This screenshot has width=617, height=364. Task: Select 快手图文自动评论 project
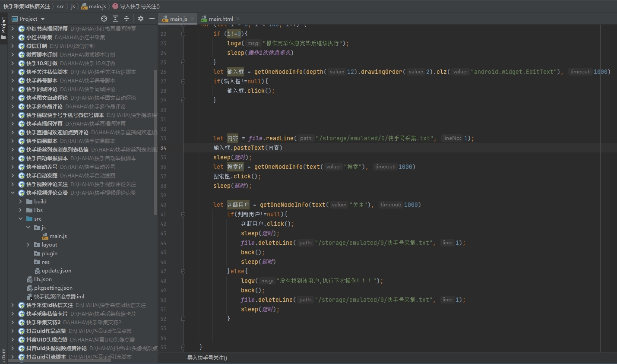(47, 98)
